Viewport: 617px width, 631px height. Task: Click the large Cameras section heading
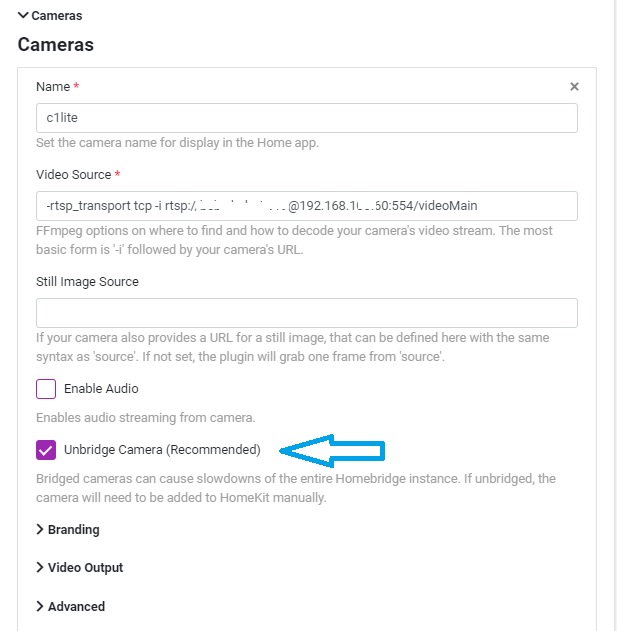56,45
